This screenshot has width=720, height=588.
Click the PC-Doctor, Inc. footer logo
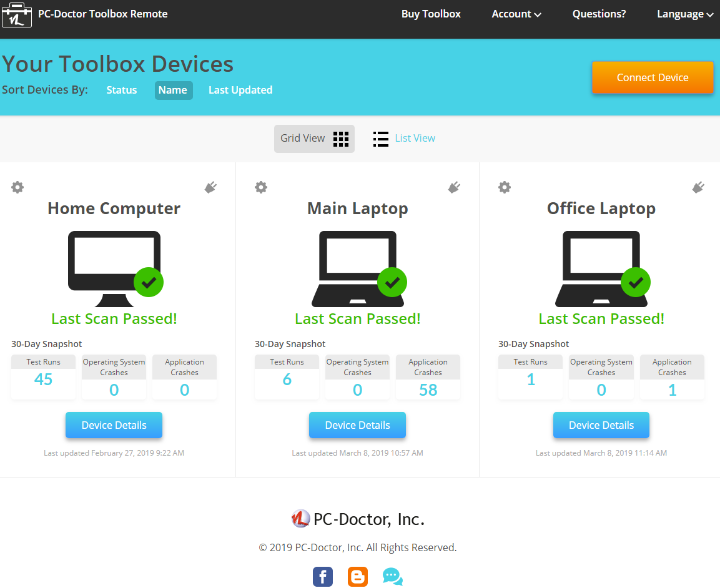[x=358, y=519]
